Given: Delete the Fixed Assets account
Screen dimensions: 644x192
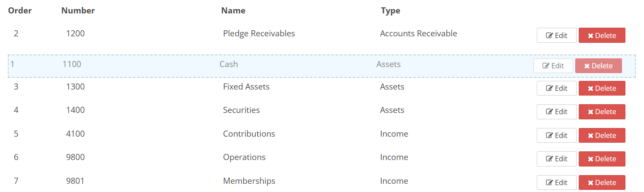Looking at the screenshot, I should coord(602,88).
